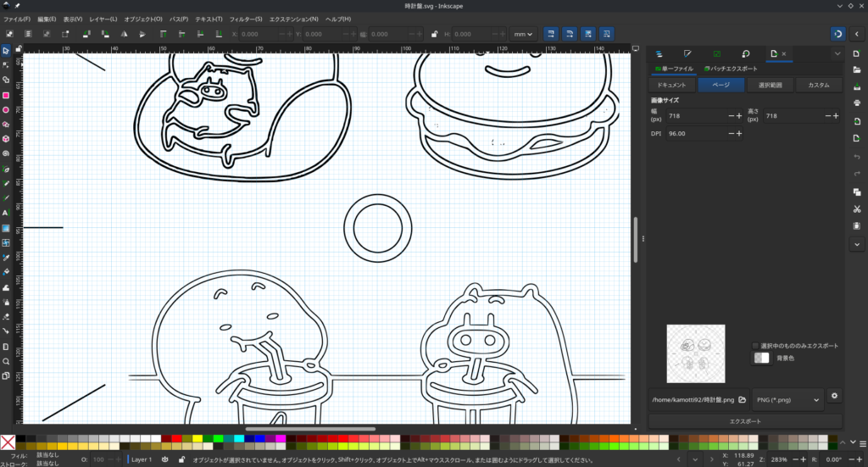
Task: Select the Spiral tool
Action: click(6, 154)
